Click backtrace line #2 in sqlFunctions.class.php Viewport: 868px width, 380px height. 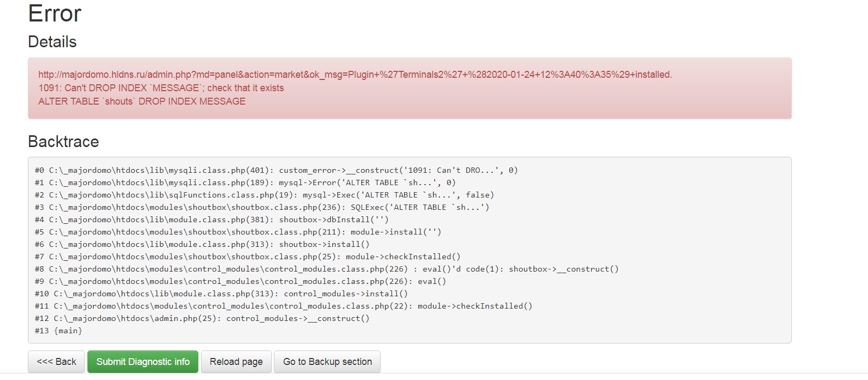[x=264, y=195]
